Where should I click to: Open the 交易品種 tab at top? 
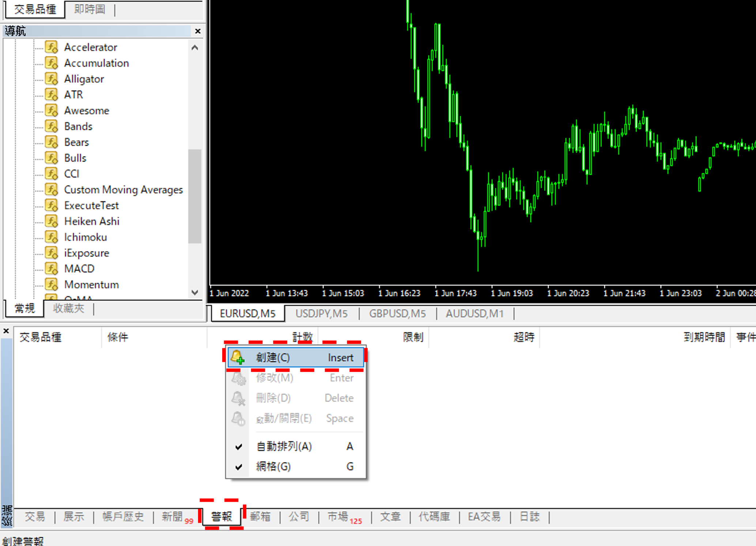pyautogui.click(x=35, y=9)
